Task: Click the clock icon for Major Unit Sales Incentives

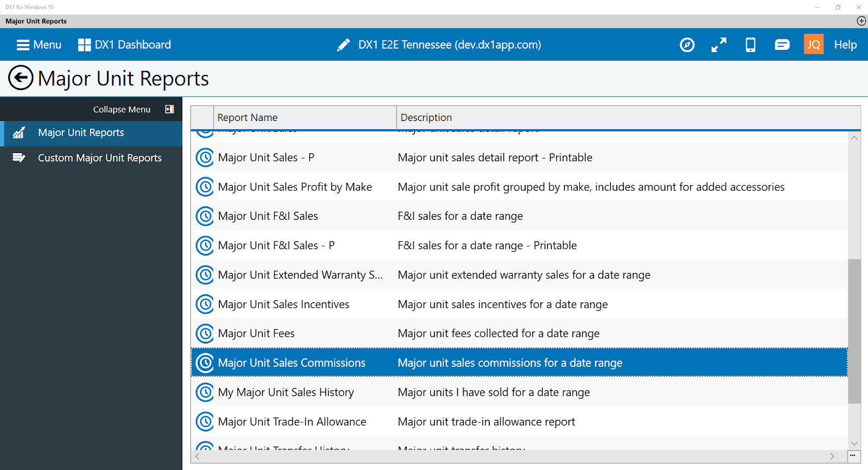Action: (205, 304)
